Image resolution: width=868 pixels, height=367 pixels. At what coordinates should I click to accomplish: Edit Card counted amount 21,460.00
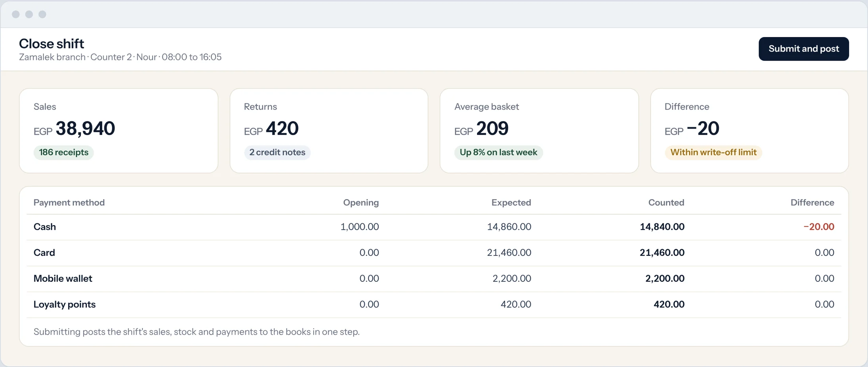click(662, 253)
